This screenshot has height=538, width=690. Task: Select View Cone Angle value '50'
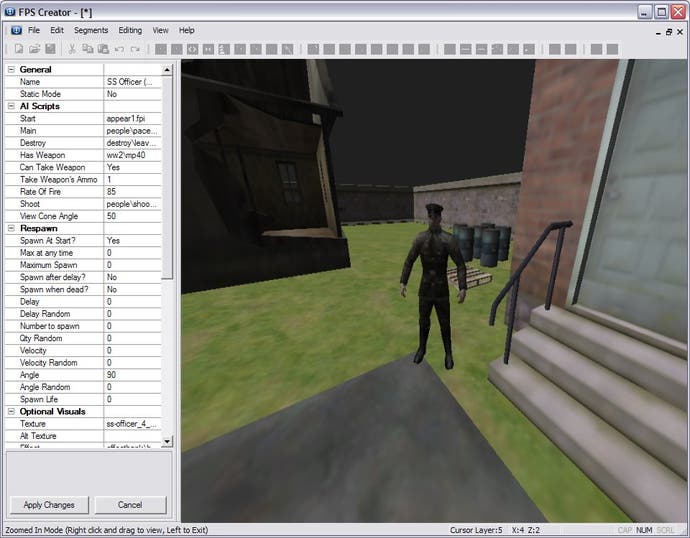tap(133, 216)
